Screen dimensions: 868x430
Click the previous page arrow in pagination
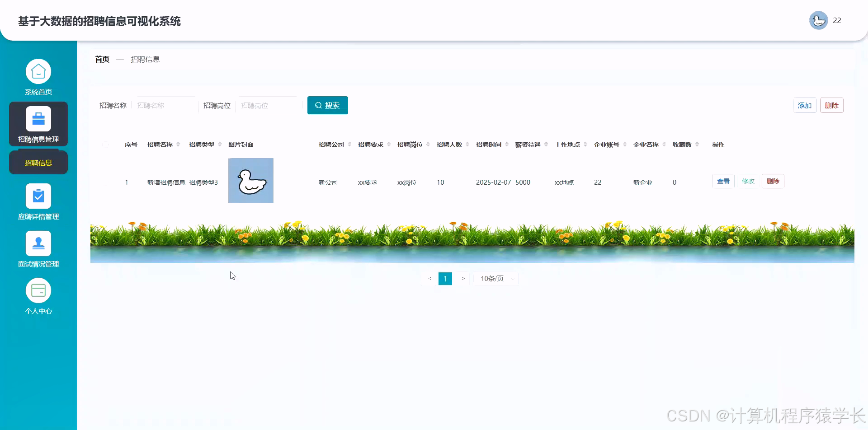click(429, 278)
